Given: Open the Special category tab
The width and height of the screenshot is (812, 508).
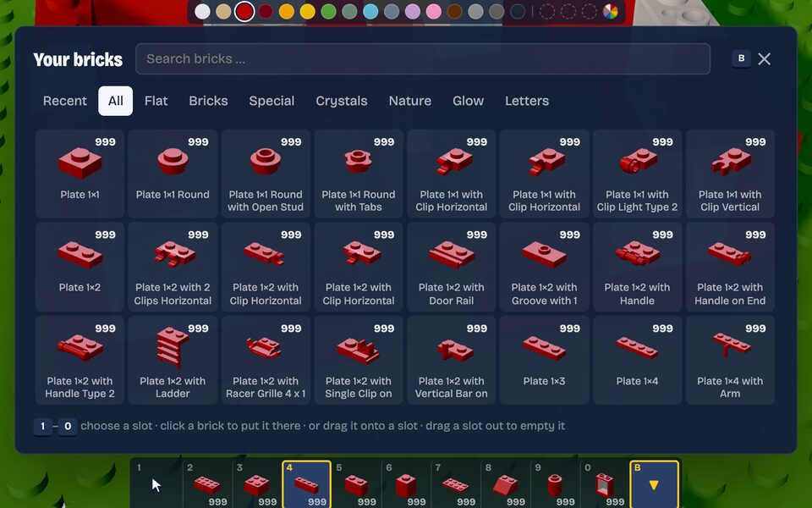Looking at the screenshot, I should [x=272, y=101].
